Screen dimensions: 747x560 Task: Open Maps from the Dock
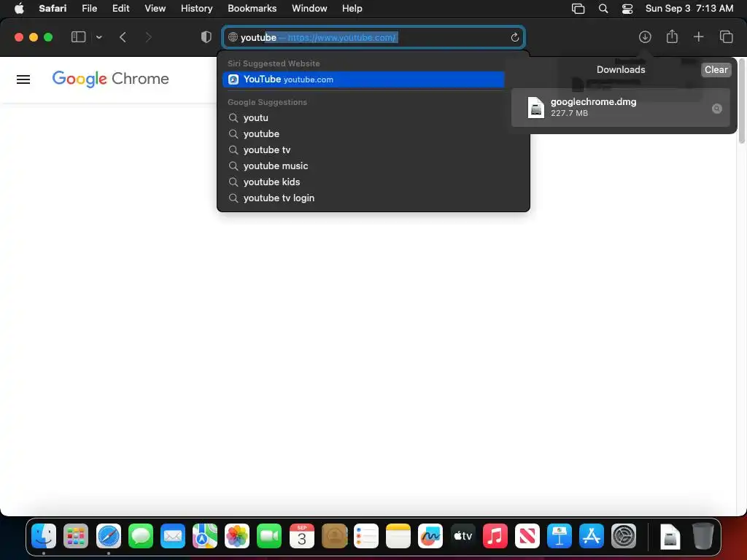[205, 536]
